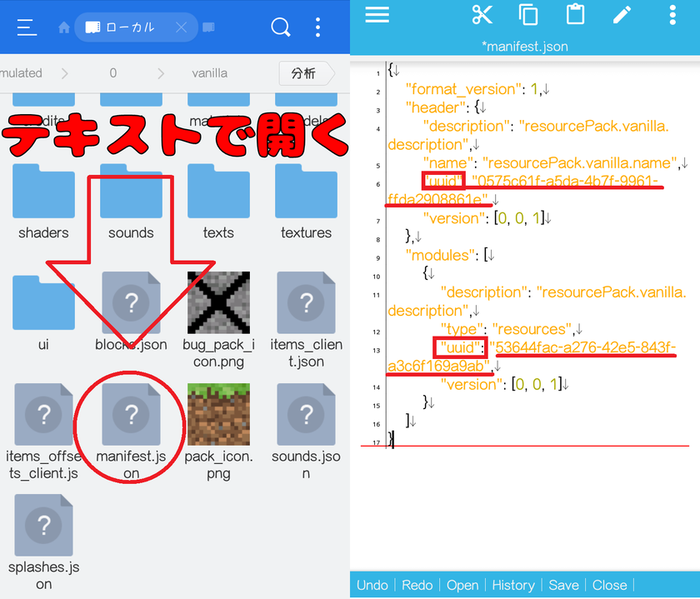Open manifest.json file
Screen dimensions: 700x599
[131, 432]
